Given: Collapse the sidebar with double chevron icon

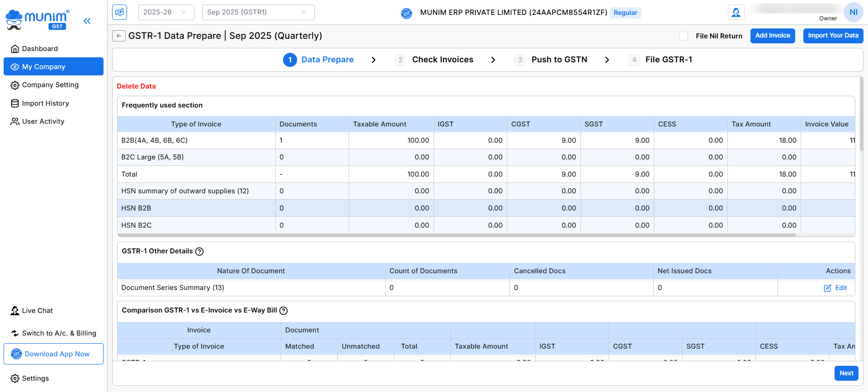Looking at the screenshot, I should [x=87, y=21].
